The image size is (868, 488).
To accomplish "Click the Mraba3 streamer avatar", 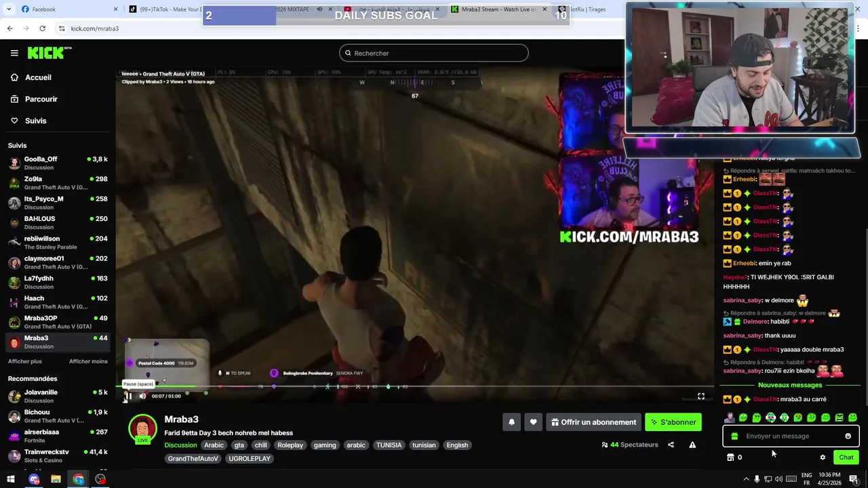I will 142,428.
